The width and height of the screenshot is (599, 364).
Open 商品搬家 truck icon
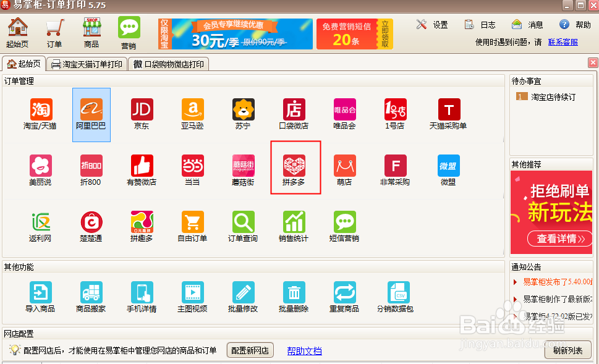pyautogui.click(x=91, y=297)
